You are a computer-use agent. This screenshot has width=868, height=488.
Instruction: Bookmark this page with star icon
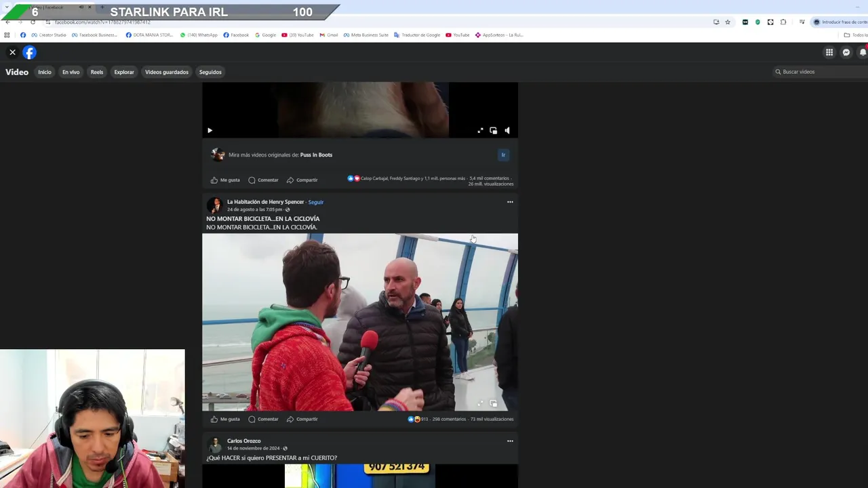pyautogui.click(x=728, y=22)
